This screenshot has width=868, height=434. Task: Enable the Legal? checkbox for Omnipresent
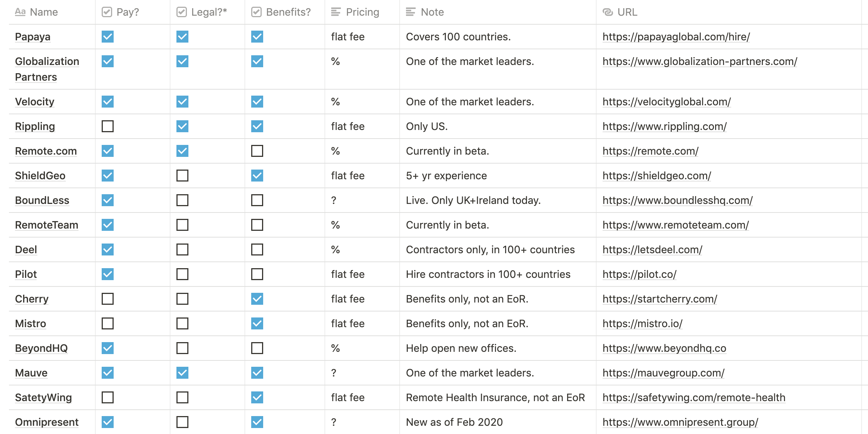[x=182, y=422]
